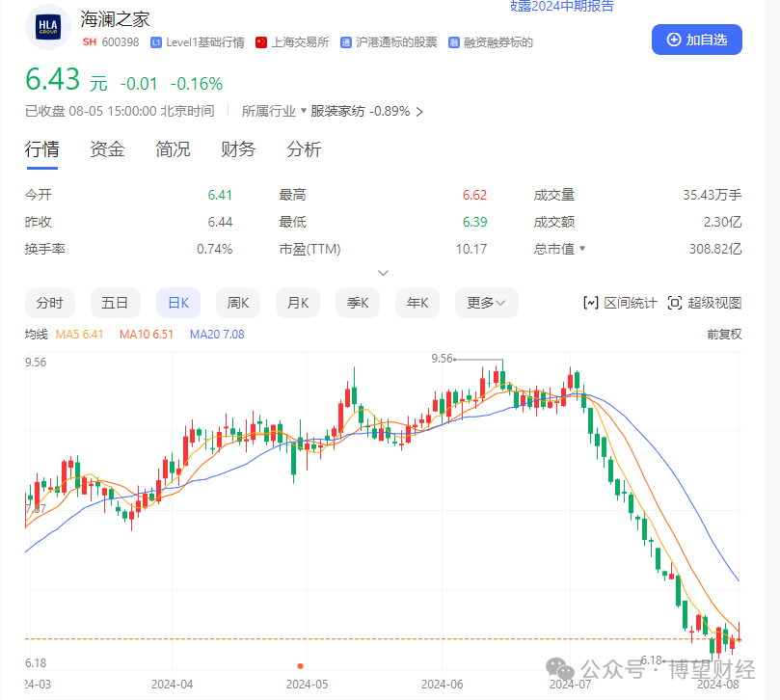Screen dimensions: 780x700
Task: Click the 换手率 value 0.74%
Action: click(x=214, y=248)
